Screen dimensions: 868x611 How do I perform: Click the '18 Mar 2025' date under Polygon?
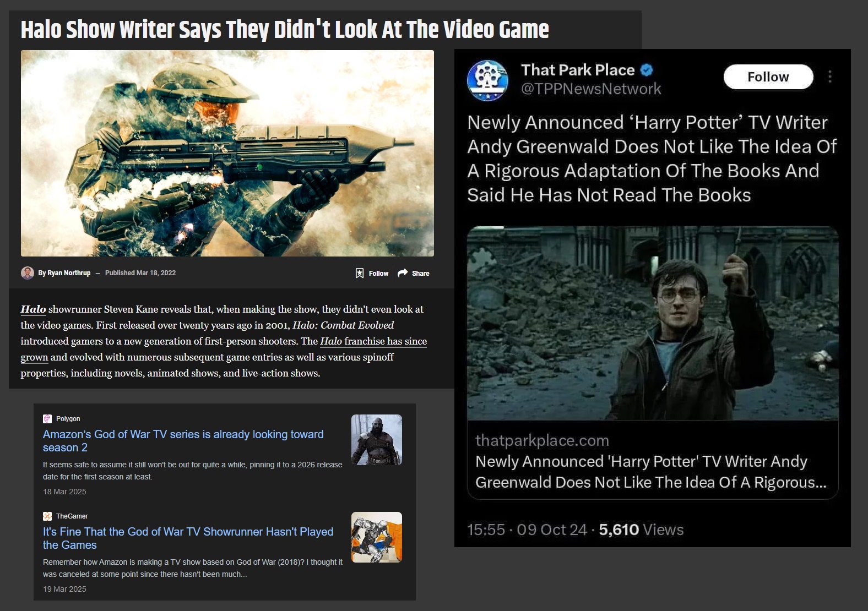(64, 492)
